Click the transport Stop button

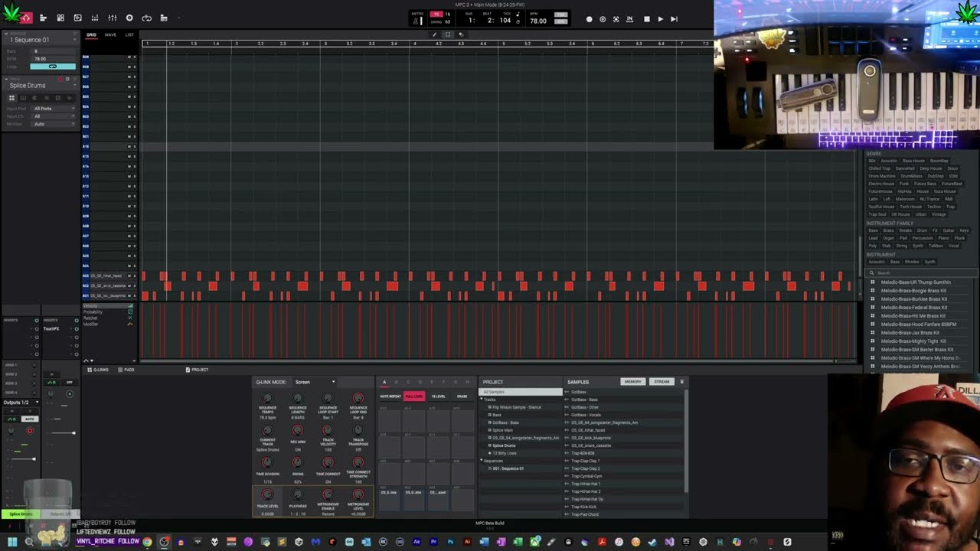point(646,19)
